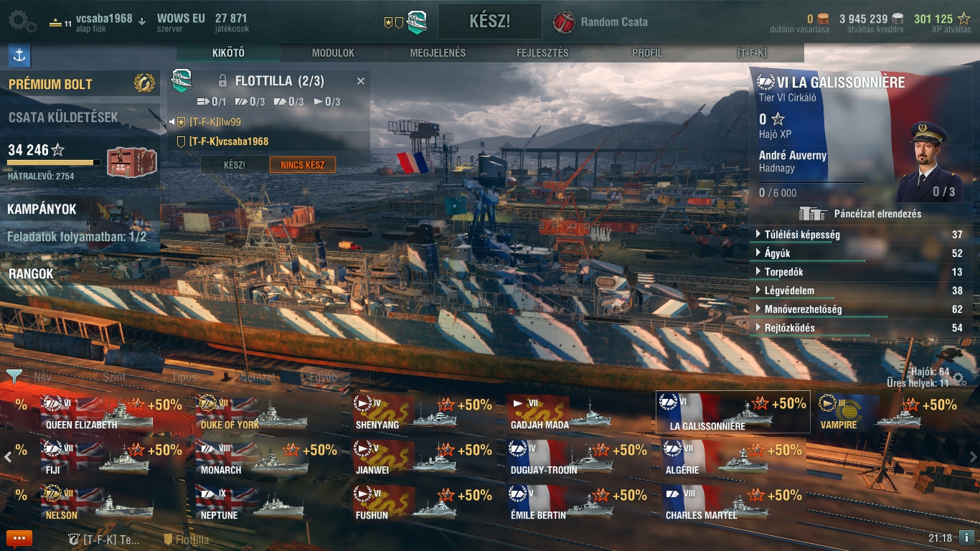The width and height of the screenshot is (980, 551).
Task: Open the Páncélzat elrendezés armor view
Action: pos(859,214)
